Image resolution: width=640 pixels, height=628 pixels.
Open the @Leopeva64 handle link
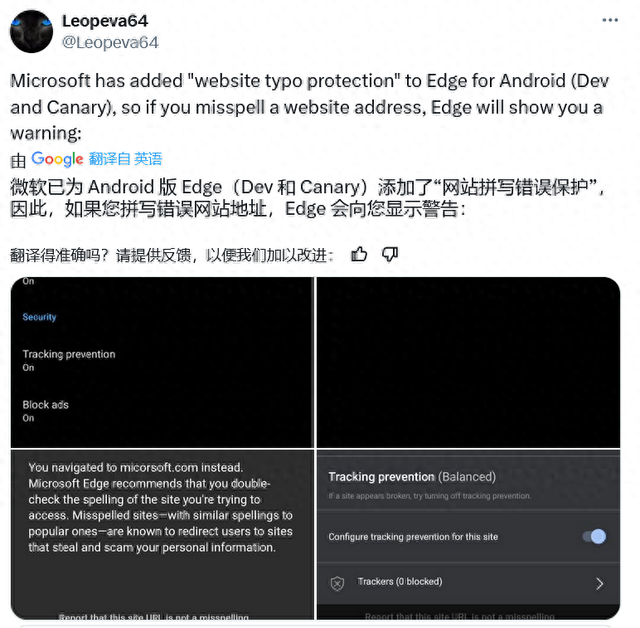point(110,42)
